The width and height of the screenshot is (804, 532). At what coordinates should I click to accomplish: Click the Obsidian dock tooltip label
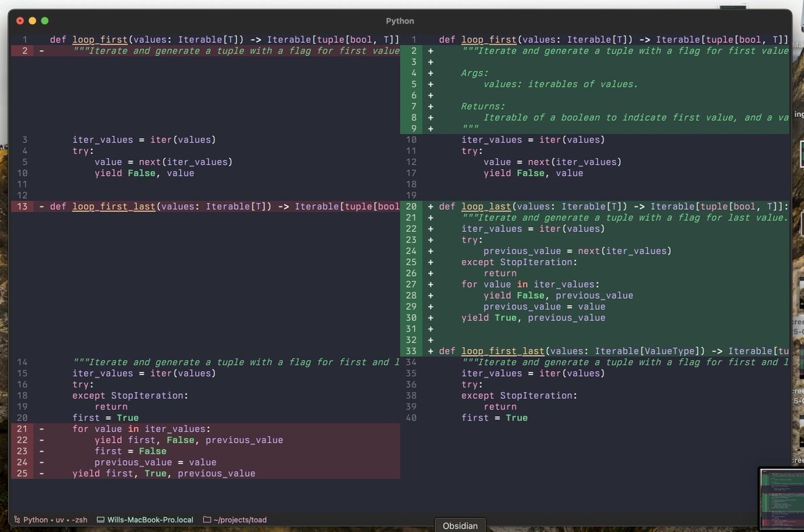click(460, 526)
